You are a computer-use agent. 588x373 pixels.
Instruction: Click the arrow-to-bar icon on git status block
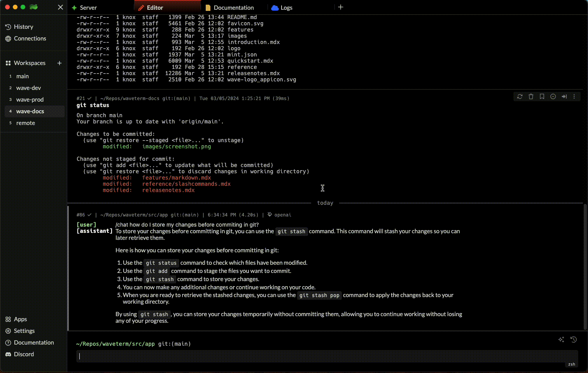tap(564, 97)
